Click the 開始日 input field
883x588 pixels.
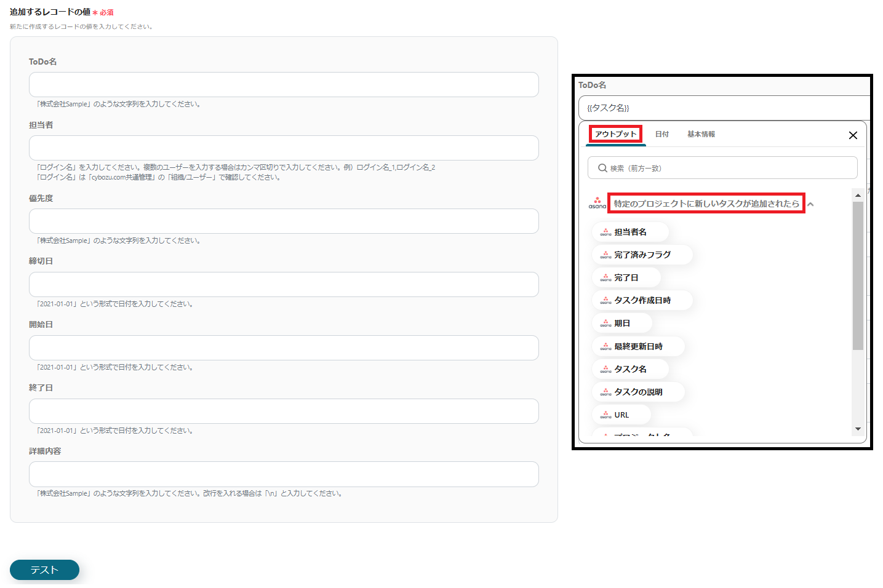pyautogui.click(x=284, y=348)
